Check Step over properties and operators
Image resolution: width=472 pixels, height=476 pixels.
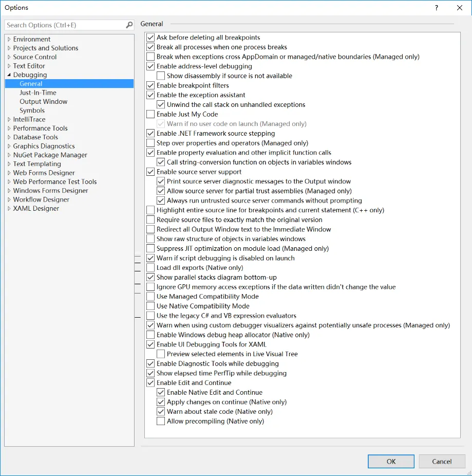[150, 143]
